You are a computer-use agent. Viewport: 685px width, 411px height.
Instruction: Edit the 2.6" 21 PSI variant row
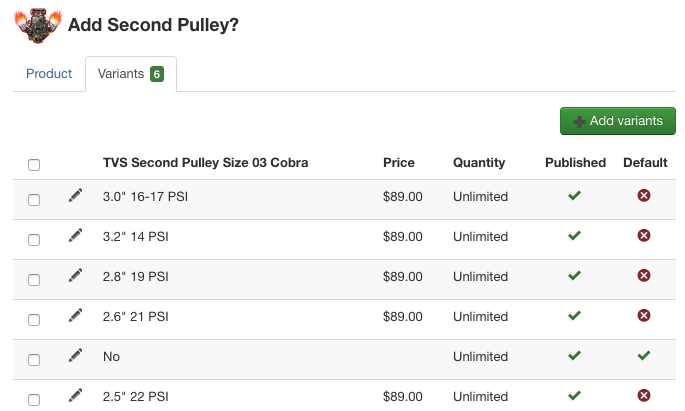(75, 316)
